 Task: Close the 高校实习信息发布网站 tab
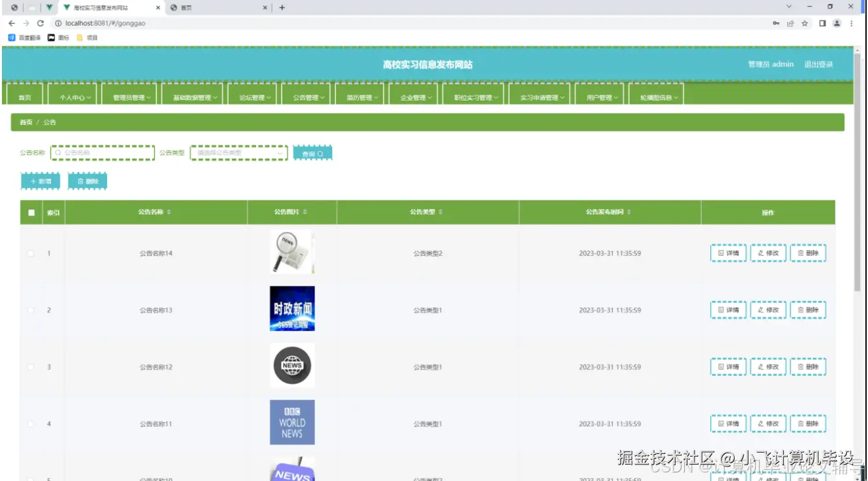[158, 8]
